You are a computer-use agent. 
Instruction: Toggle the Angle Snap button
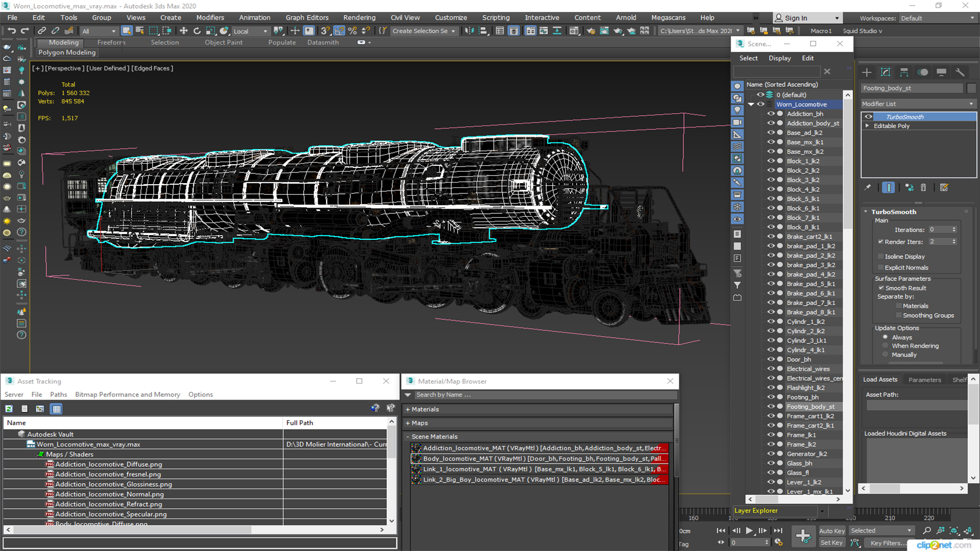pos(339,31)
